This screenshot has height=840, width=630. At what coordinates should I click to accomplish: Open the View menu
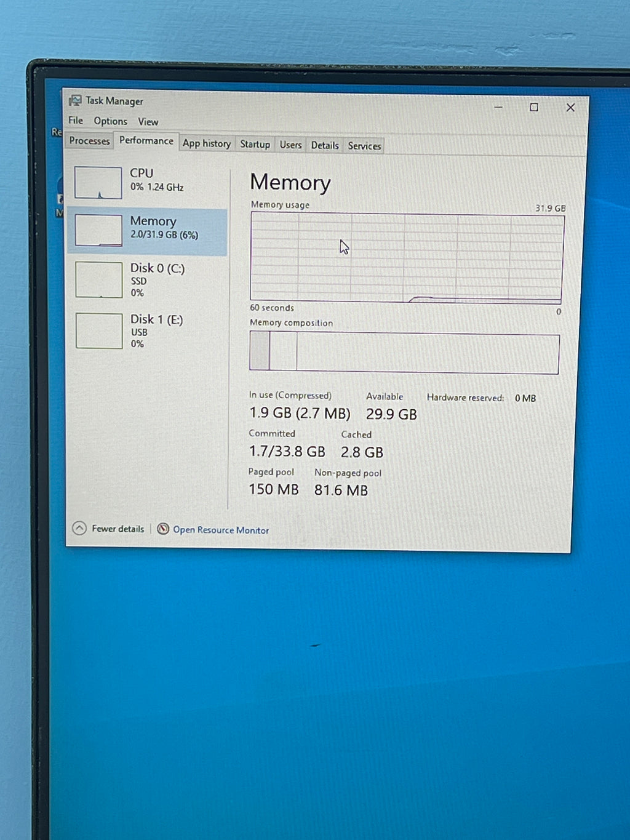(148, 122)
